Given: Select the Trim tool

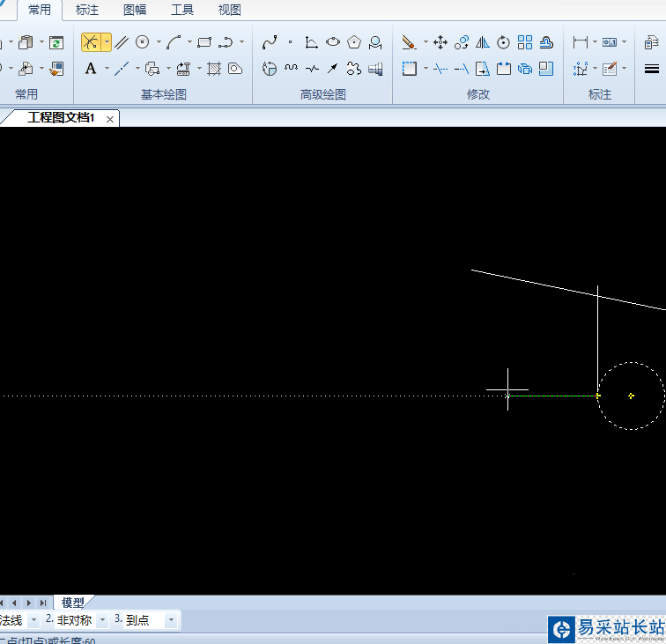Looking at the screenshot, I should tap(440, 69).
